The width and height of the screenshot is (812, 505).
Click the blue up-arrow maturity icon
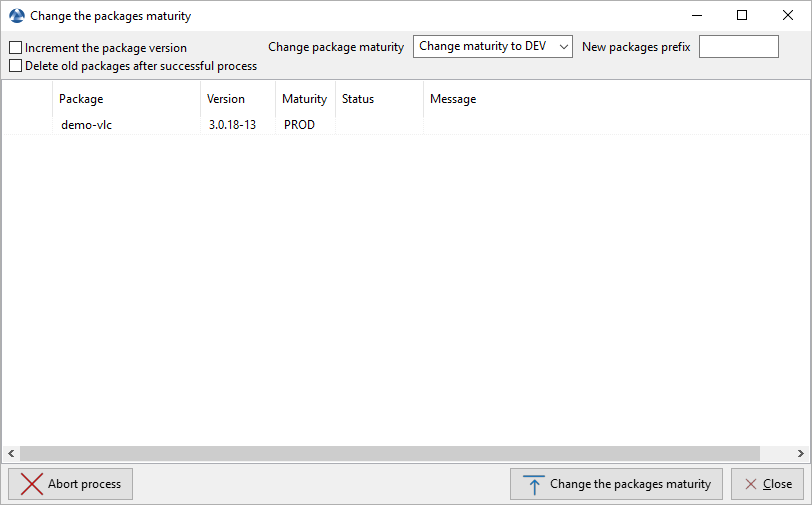click(533, 485)
